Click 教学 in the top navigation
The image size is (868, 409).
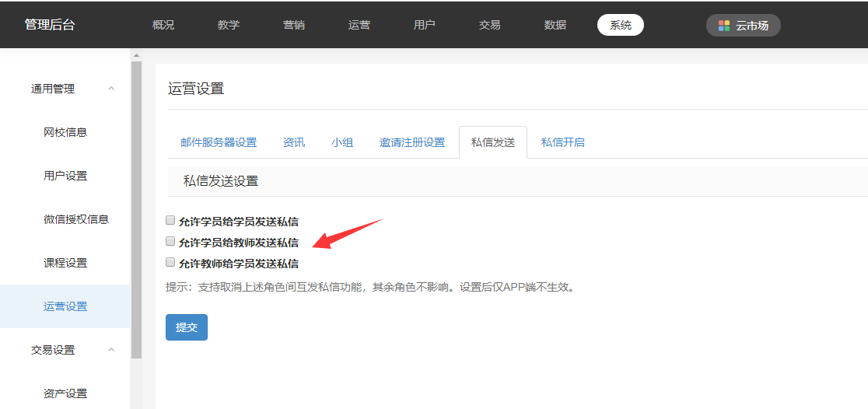point(229,25)
